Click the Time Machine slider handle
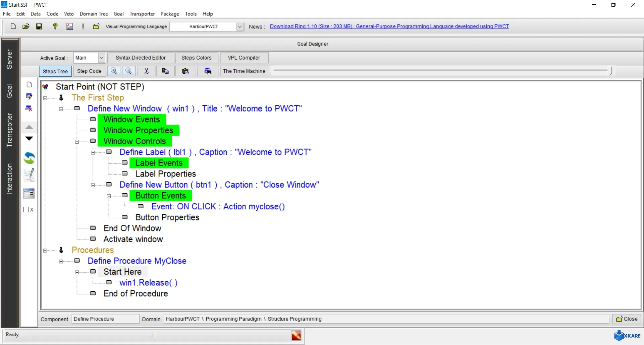This screenshot has height=345, width=644. [611, 71]
